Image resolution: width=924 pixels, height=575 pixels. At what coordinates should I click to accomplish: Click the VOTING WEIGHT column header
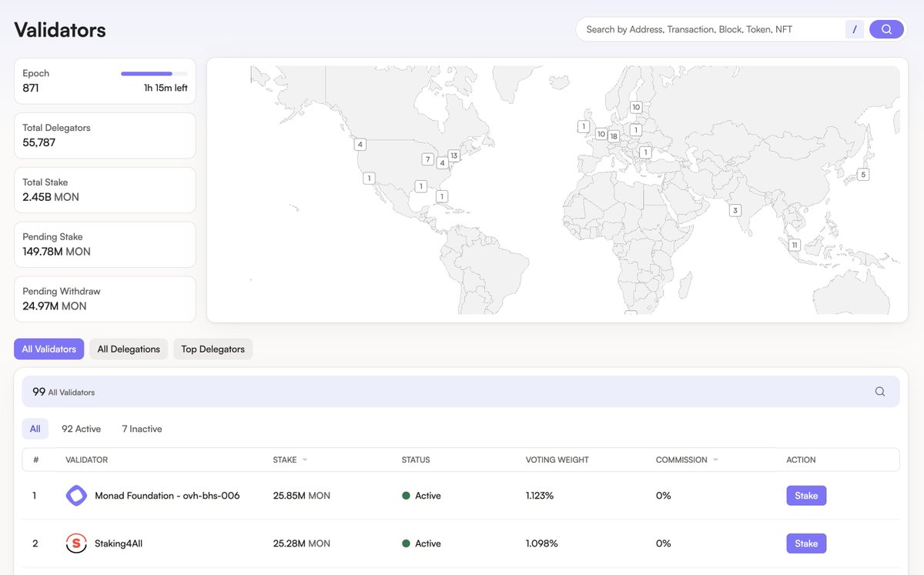[557, 460]
